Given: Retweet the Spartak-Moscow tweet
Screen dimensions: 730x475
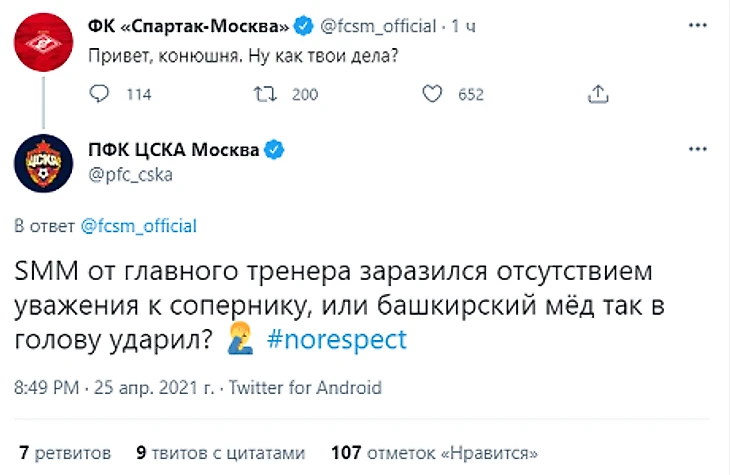Looking at the screenshot, I should 265,94.
